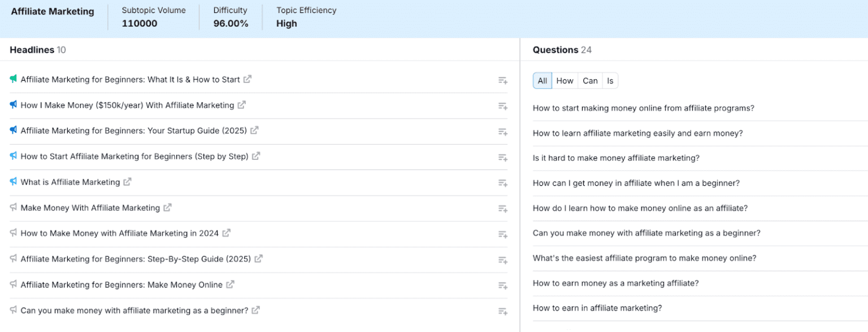
Task: Add 'Can you make money...as a beginner?' headline to list
Action: click(502, 311)
